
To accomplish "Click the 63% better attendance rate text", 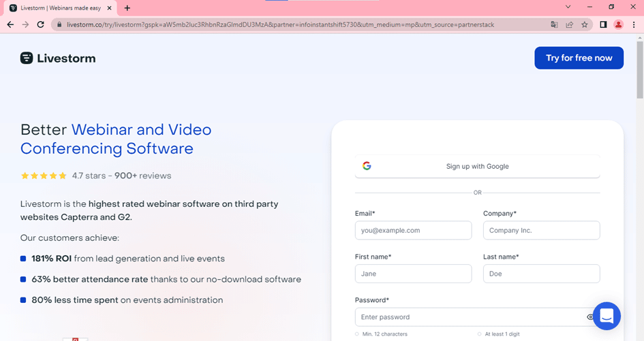I will point(166,279).
